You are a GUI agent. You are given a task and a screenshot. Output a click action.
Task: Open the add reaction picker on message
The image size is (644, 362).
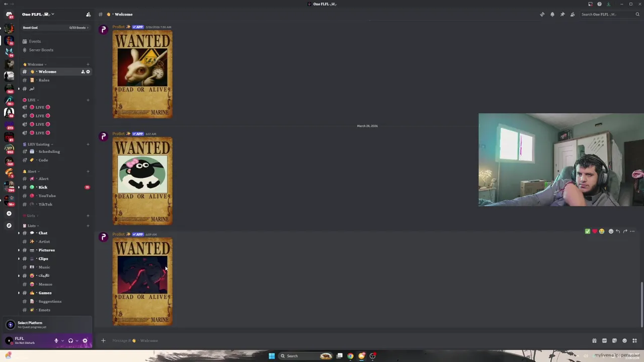point(611,231)
